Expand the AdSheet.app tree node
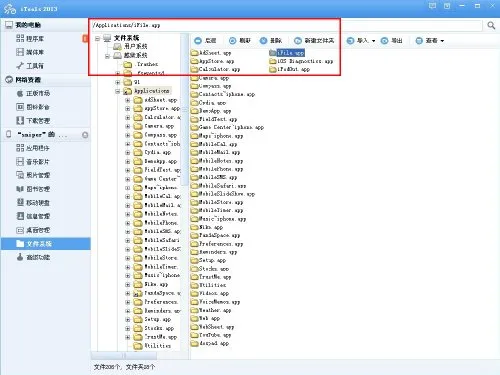The height and width of the screenshot is (375, 500). tap(127, 100)
